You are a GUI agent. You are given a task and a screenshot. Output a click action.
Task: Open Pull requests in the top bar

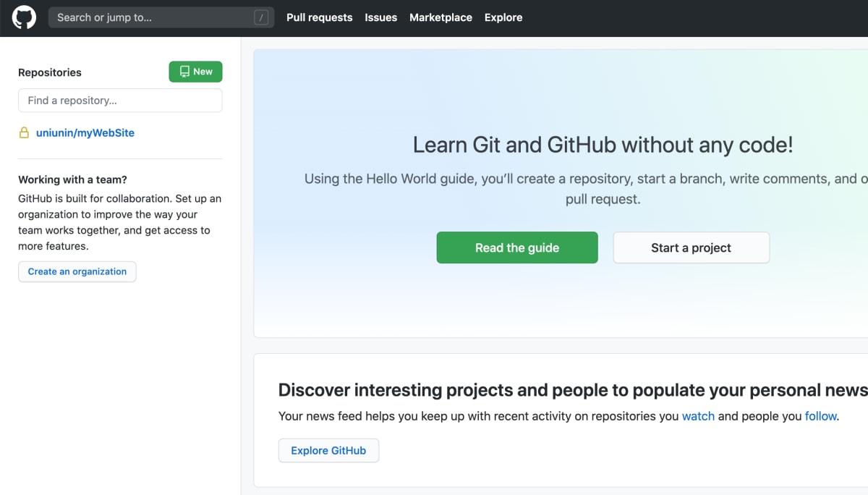click(319, 17)
